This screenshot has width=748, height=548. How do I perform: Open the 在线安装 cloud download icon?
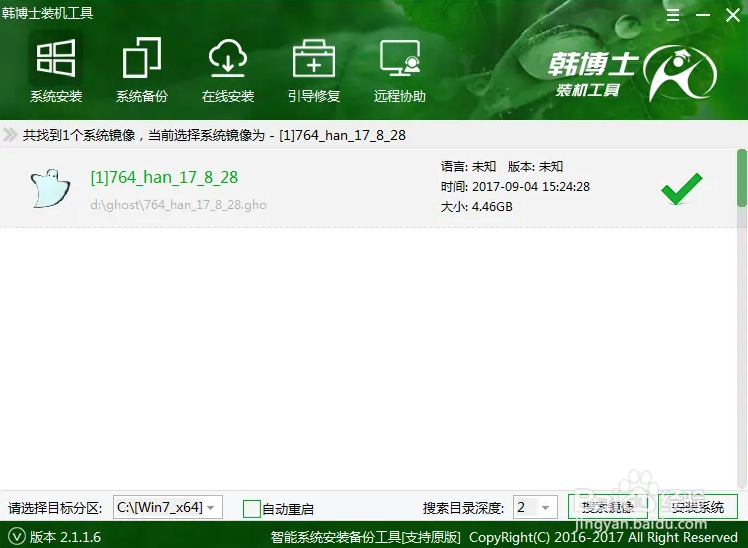coord(228,58)
